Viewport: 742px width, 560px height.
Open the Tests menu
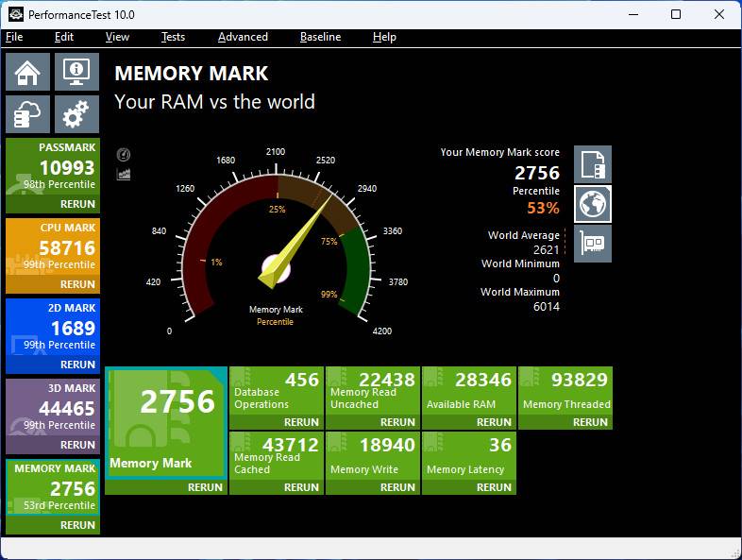173,37
